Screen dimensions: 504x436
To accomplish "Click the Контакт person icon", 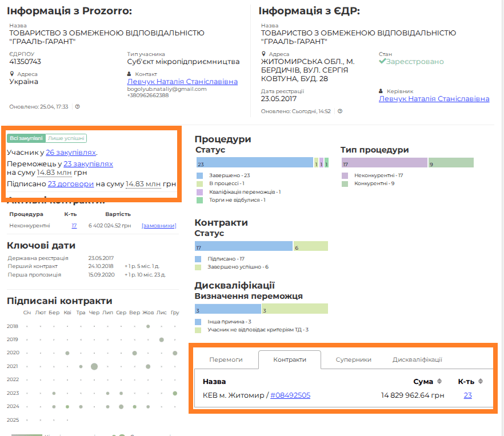I will pyautogui.click(x=130, y=74).
